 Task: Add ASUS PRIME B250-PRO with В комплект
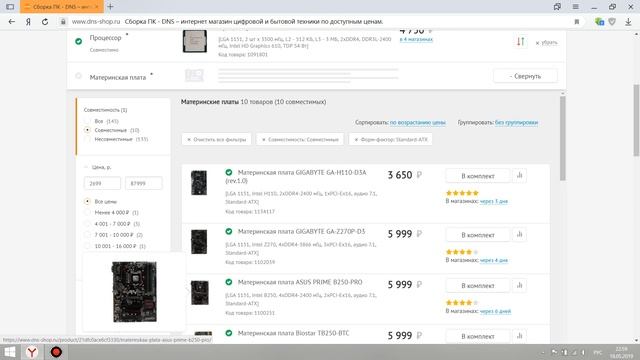click(x=478, y=286)
